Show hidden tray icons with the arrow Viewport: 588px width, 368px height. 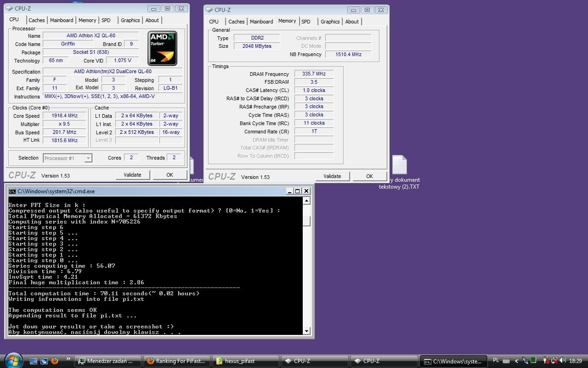coord(516,361)
